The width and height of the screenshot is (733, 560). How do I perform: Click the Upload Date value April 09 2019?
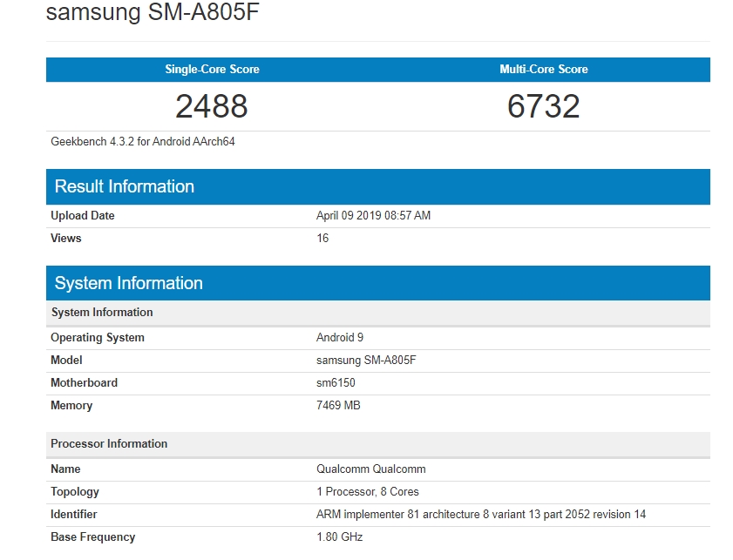tap(373, 216)
